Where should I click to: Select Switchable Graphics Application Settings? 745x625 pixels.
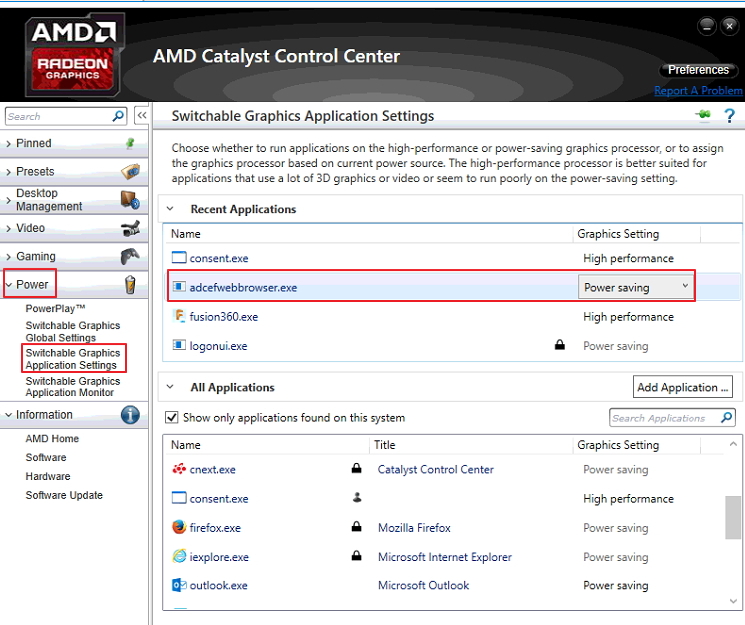coord(73,359)
